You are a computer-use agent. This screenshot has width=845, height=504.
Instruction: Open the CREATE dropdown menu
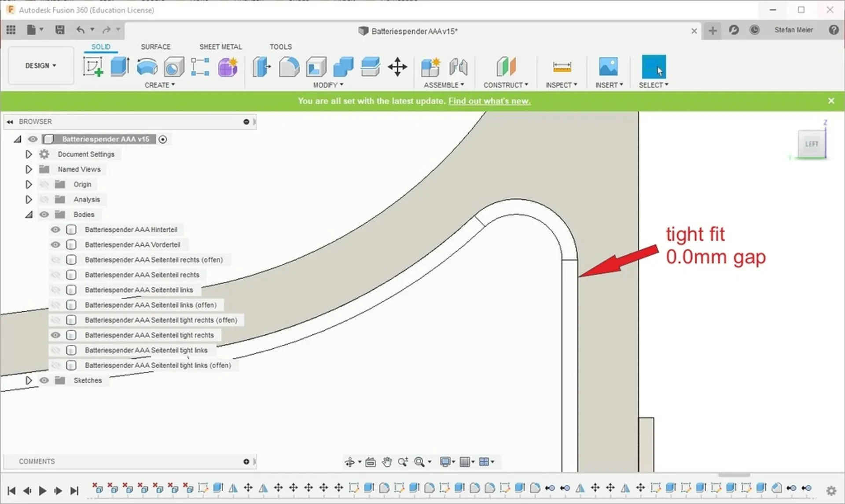pos(160,85)
